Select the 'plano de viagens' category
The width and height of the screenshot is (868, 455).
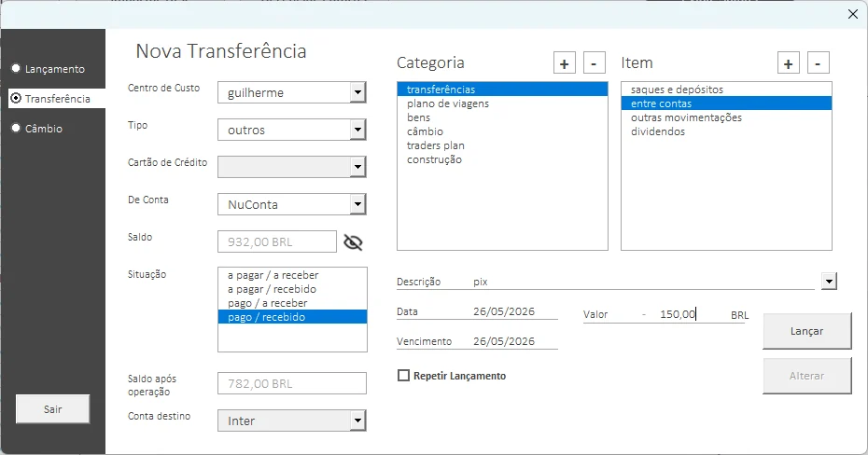coord(502,103)
